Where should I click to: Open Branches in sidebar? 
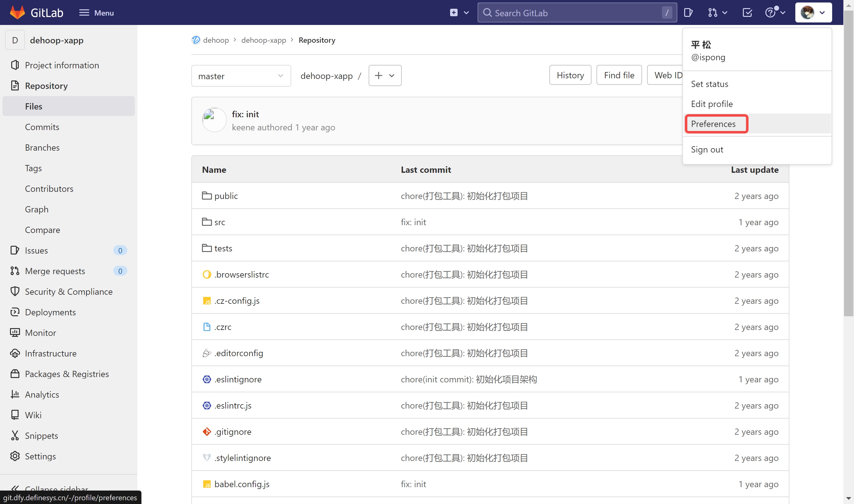click(x=68, y=148)
